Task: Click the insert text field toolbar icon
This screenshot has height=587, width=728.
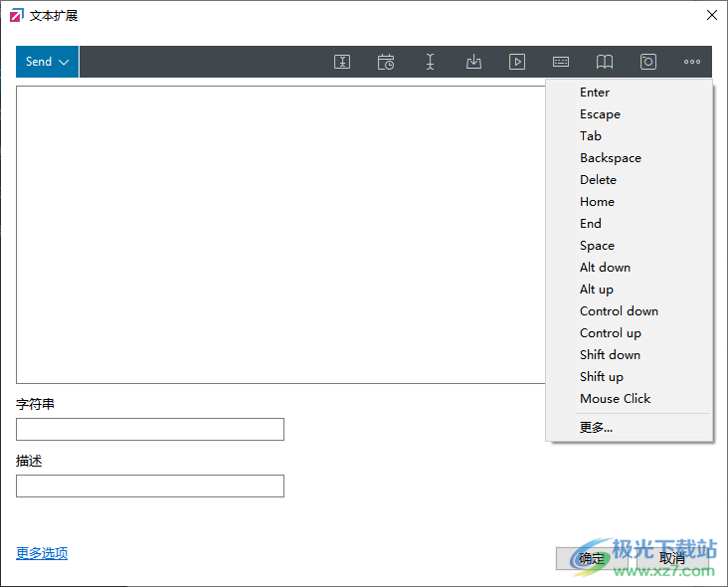Action: (x=342, y=62)
